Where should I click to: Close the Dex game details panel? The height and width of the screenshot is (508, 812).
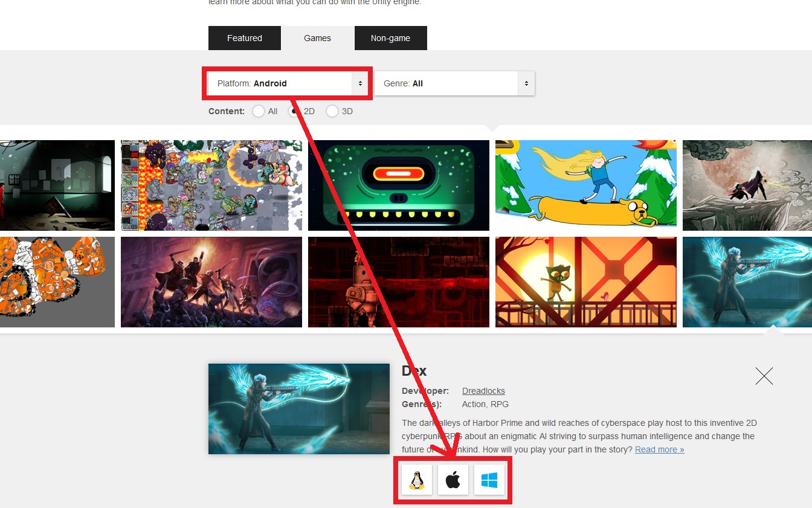764,376
